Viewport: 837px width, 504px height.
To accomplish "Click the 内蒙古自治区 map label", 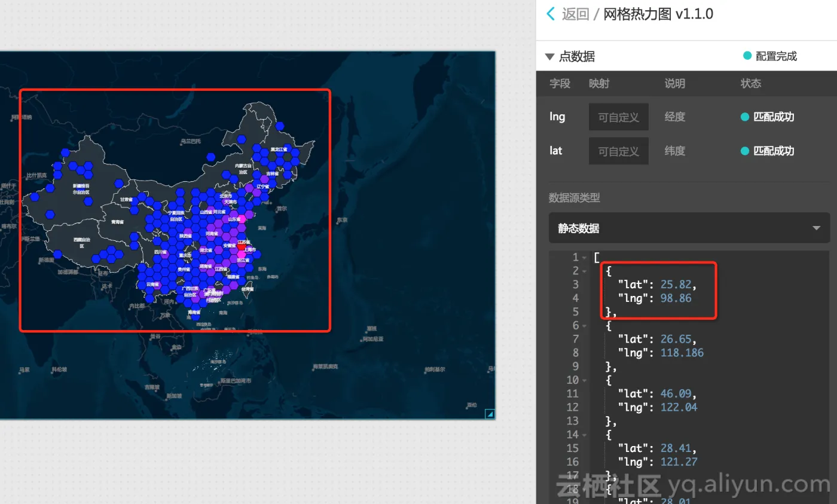I will tap(243, 169).
